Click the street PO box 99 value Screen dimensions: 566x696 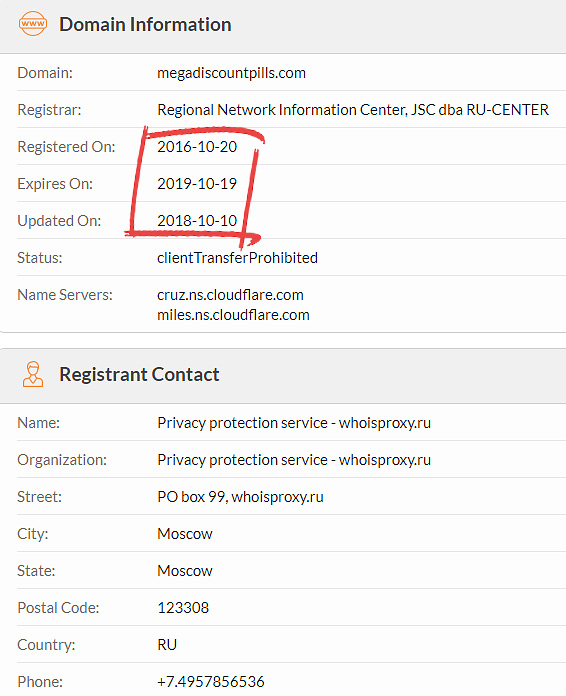pos(240,497)
